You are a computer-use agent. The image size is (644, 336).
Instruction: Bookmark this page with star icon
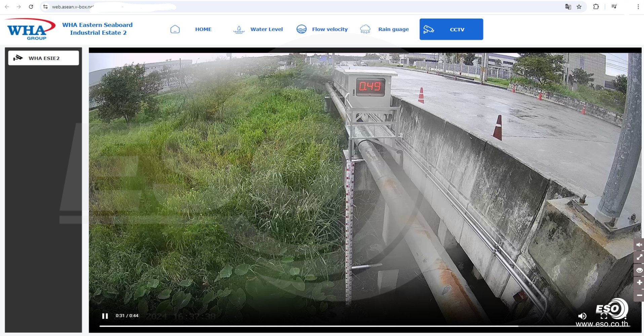[x=579, y=7]
